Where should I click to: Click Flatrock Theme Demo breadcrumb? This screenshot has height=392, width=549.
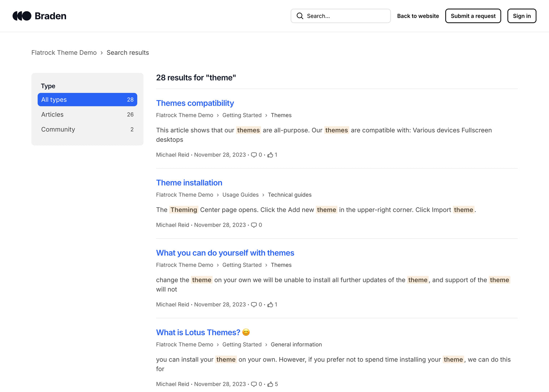pyautogui.click(x=64, y=52)
